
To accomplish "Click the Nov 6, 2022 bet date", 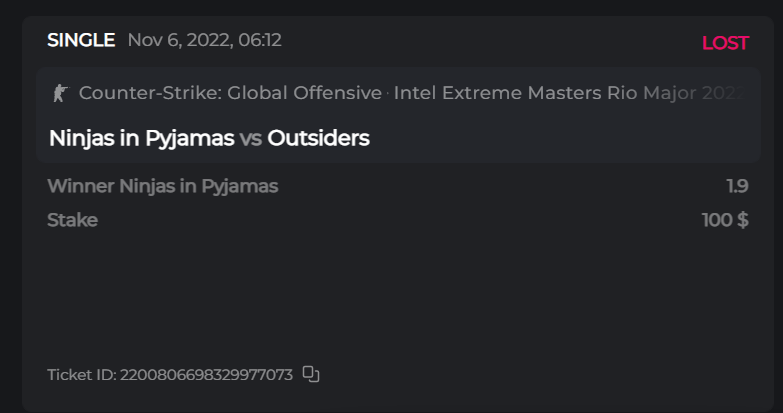I will pyautogui.click(x=167, y=41).
